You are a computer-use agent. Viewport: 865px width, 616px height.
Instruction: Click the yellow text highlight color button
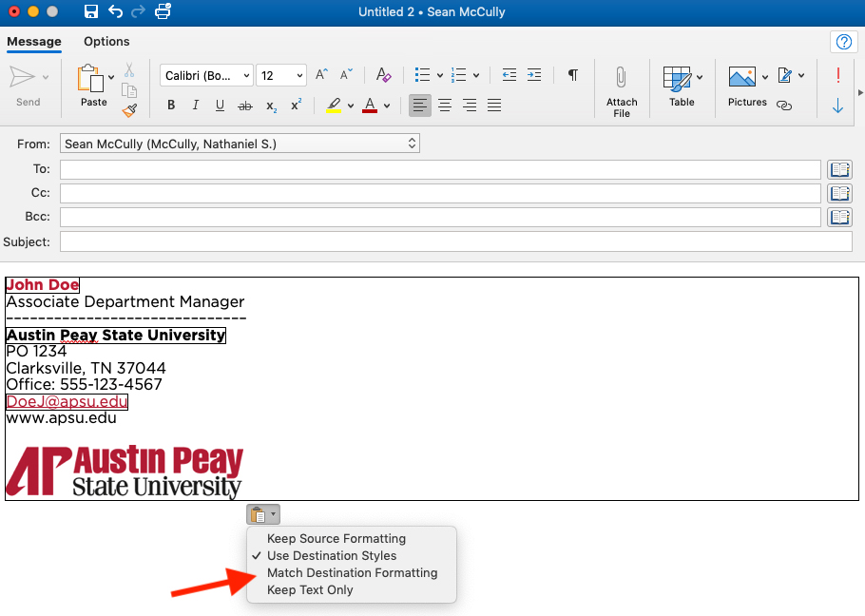[334, 106]
